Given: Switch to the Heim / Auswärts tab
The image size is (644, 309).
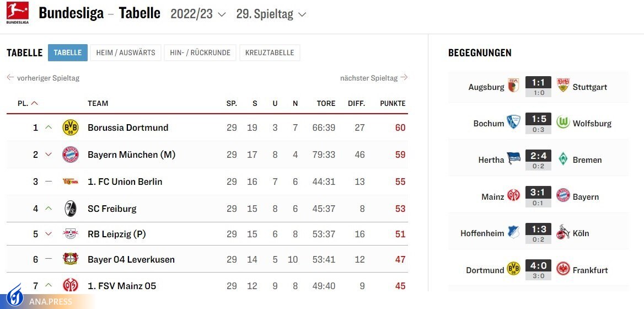Looking at the screenshot, I should pos(126,53).
